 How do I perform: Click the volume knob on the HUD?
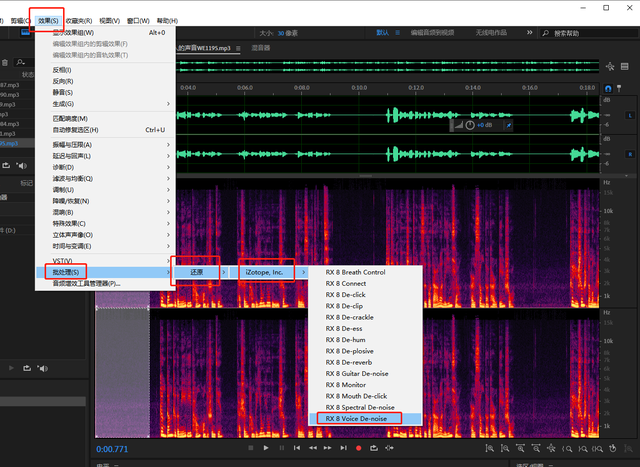(470, 125)
